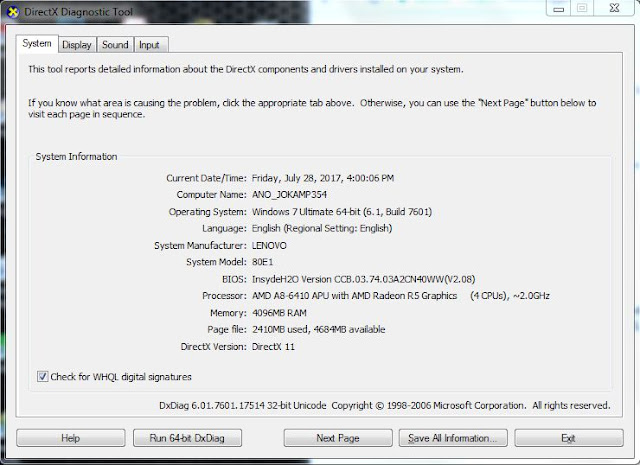640x465 pixels.
Task: Click the 'Processor:' label
Action: [x=224, y=296]
